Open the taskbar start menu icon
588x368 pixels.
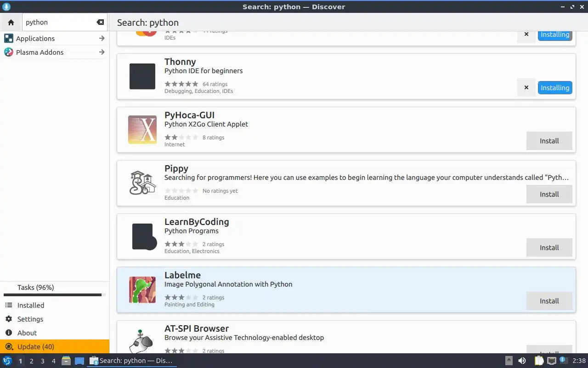tap(7, 361)
